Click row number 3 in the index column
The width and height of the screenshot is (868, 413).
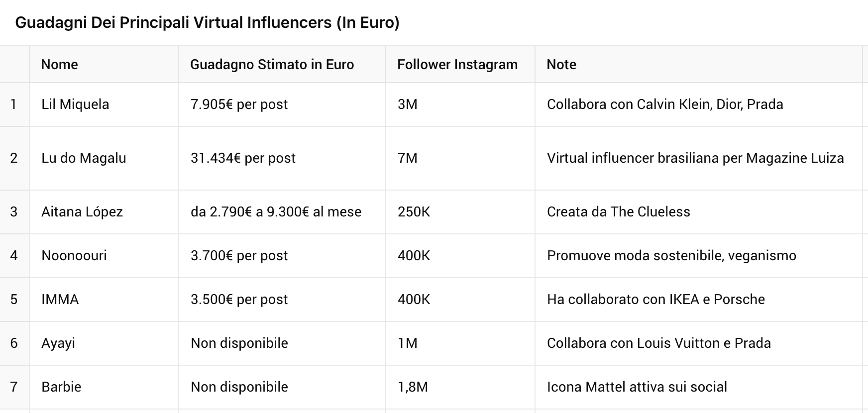point(14,212)
